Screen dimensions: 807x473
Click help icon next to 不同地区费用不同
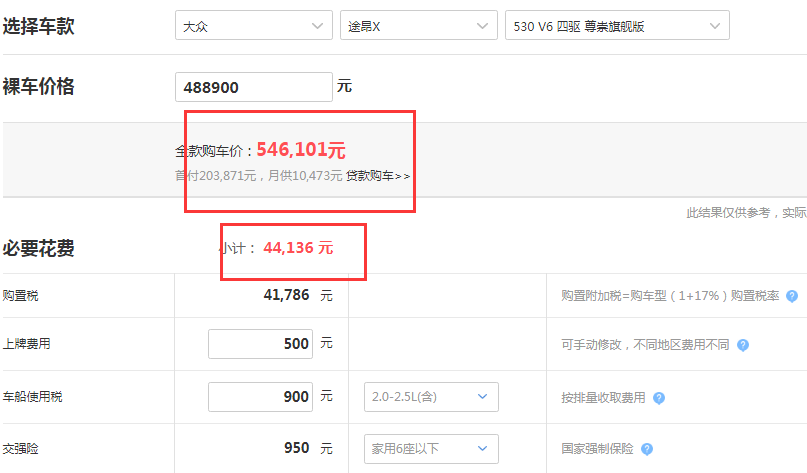[743, 345]
